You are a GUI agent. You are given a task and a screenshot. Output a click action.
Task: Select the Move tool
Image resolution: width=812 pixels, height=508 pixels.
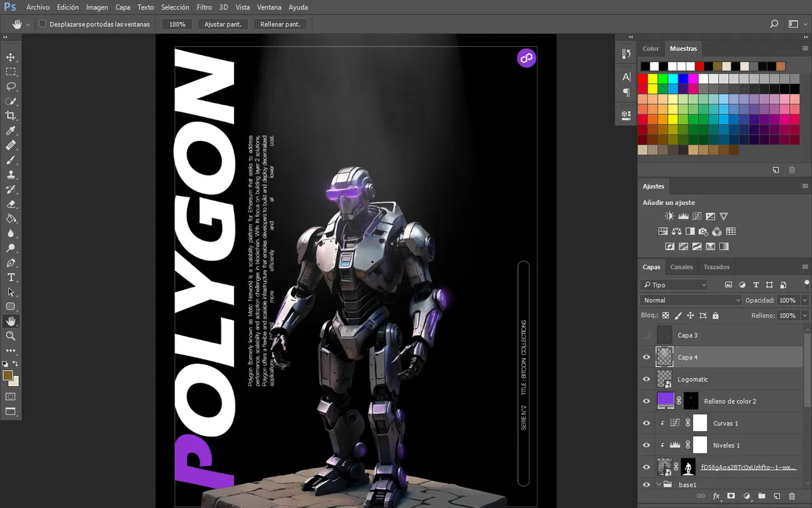[x=11, y=57]
